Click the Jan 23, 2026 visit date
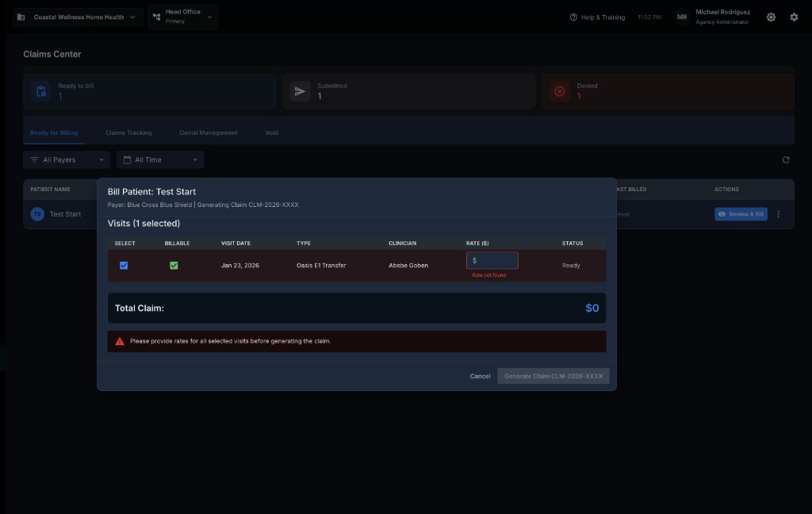Viewport: 812px width, 514px height. click(239, 265)
